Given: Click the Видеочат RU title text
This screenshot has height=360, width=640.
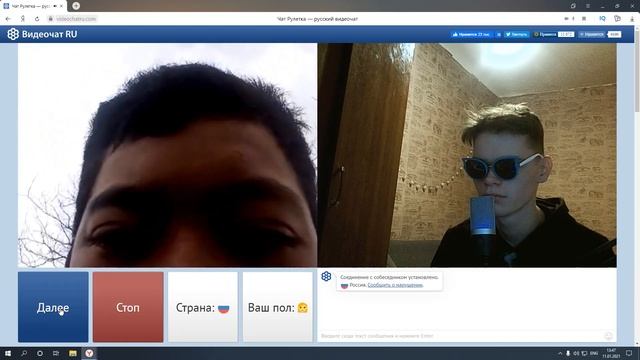Looking at the screenshot, I should pyautogui.click(x=49, y=34).
